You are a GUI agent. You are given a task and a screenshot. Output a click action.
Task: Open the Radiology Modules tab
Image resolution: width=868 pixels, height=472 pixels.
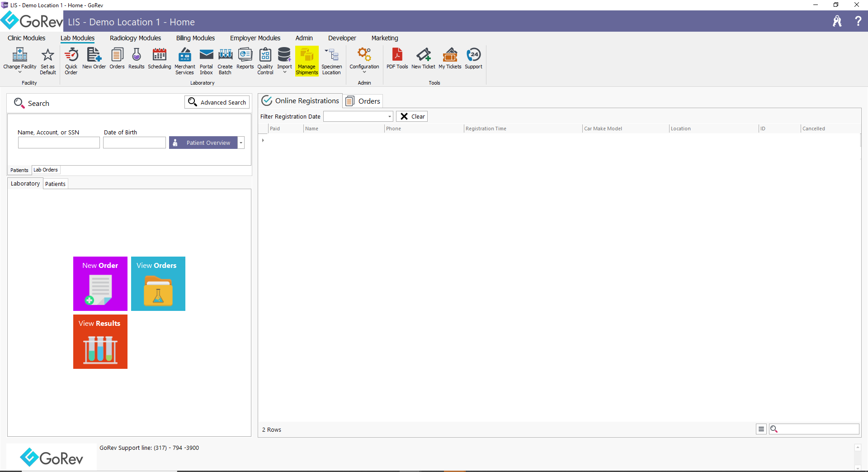[135, 38]
